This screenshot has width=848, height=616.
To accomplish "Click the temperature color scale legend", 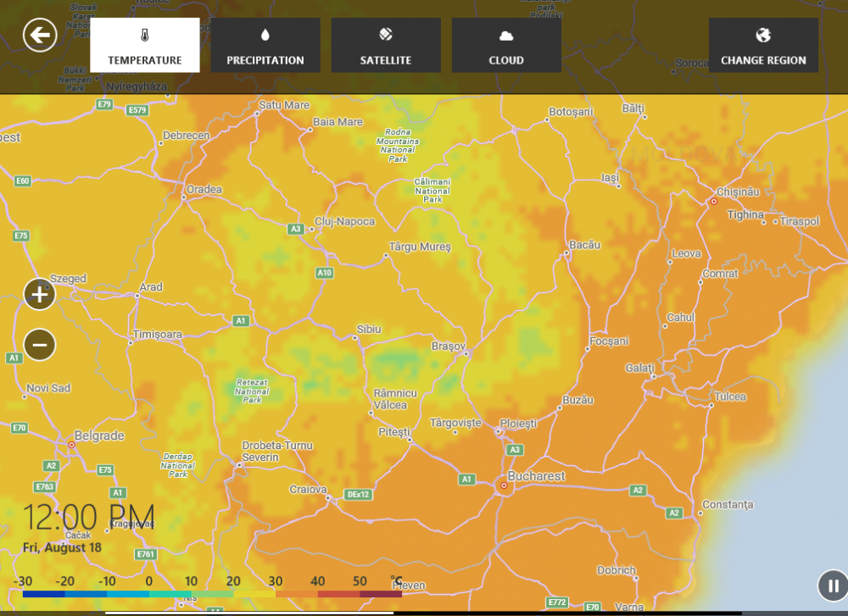I will 208,591.
